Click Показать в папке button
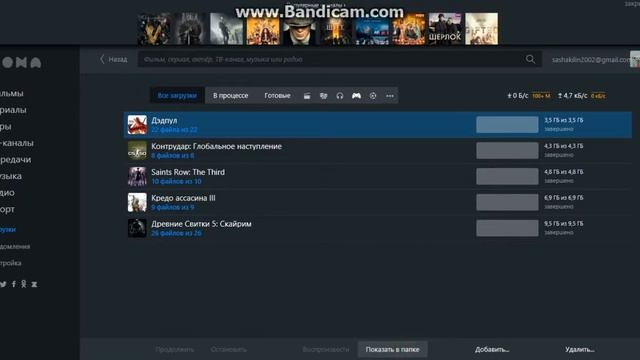The width and height of the screenshot is (640, 360). pyautogui.click(x=392, y=349)
